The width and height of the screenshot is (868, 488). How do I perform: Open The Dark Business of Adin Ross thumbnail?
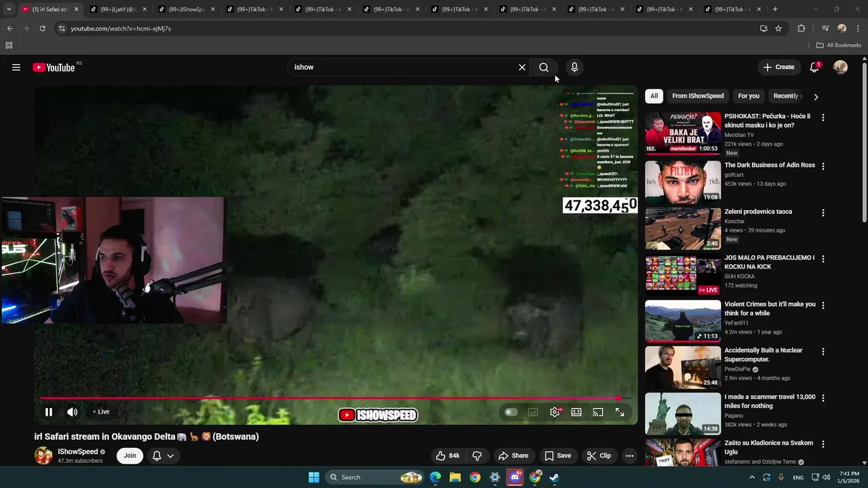tap(683, 182)
